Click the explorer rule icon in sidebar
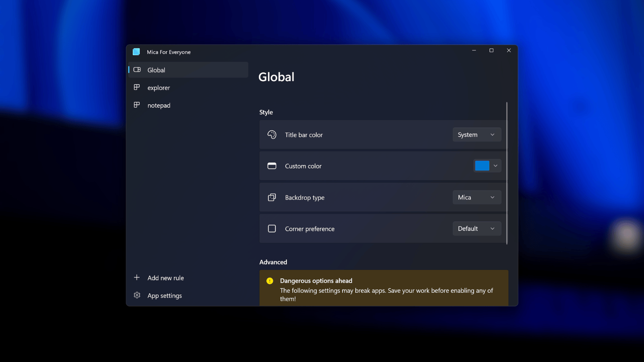Image resolution: width=644 pixels, height=362 pixels. (x=137, y=87)
